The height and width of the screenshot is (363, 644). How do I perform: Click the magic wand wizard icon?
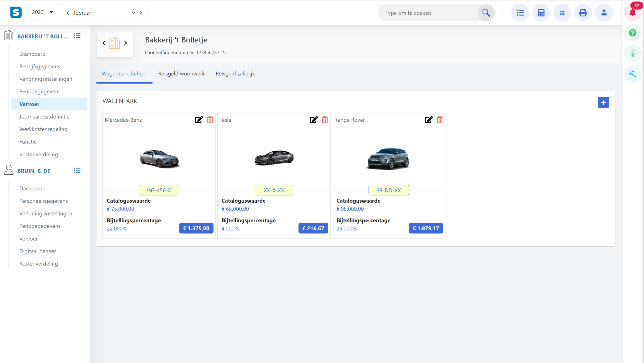coord(633,74)
